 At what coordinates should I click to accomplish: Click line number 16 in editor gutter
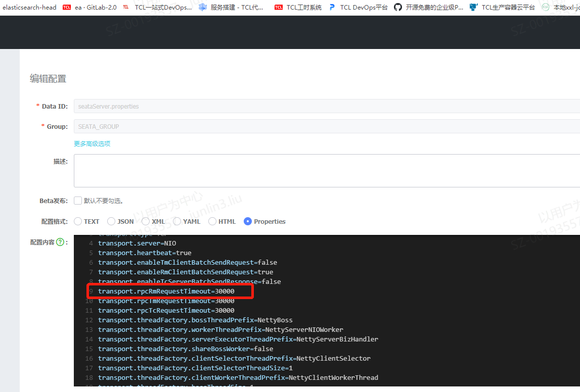tap(89, 358)
